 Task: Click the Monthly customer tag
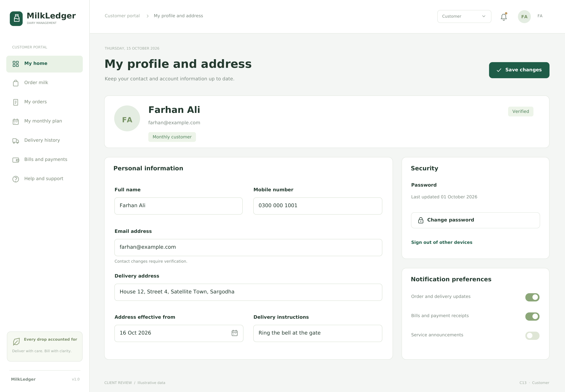(x=172, y=137)
